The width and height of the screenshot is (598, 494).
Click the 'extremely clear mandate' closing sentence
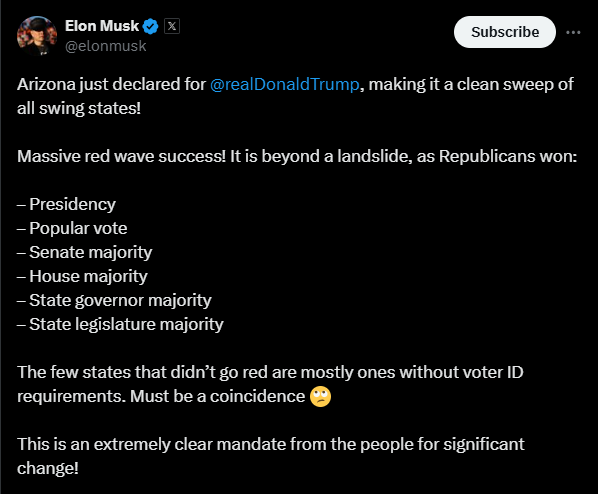[271, 456]
